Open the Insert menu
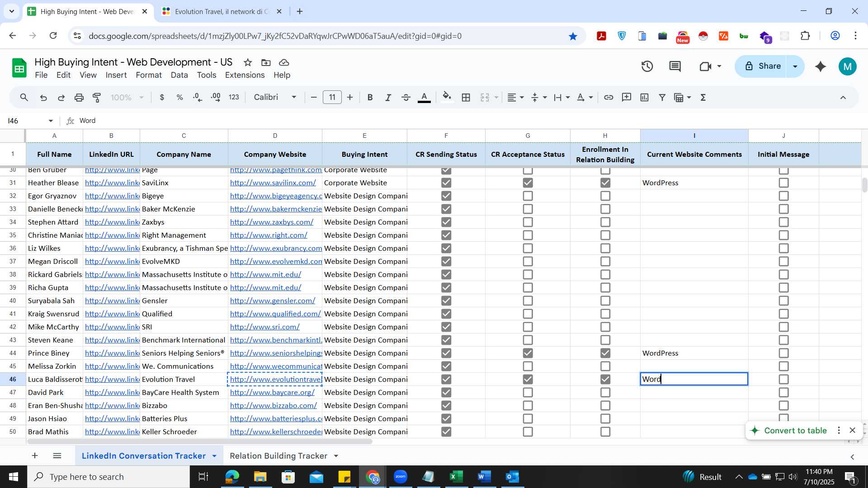Image resolution: width=868 pixels, height=488 pixels. tap(116, 75)
